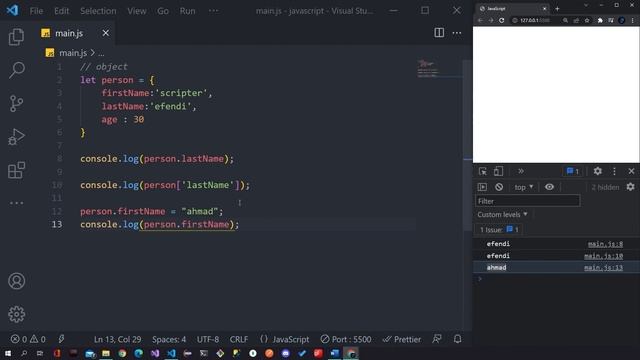This screenshot has width=640, height=360.
Task: Click the Live Share status bar icon
Action: point(61,339)
